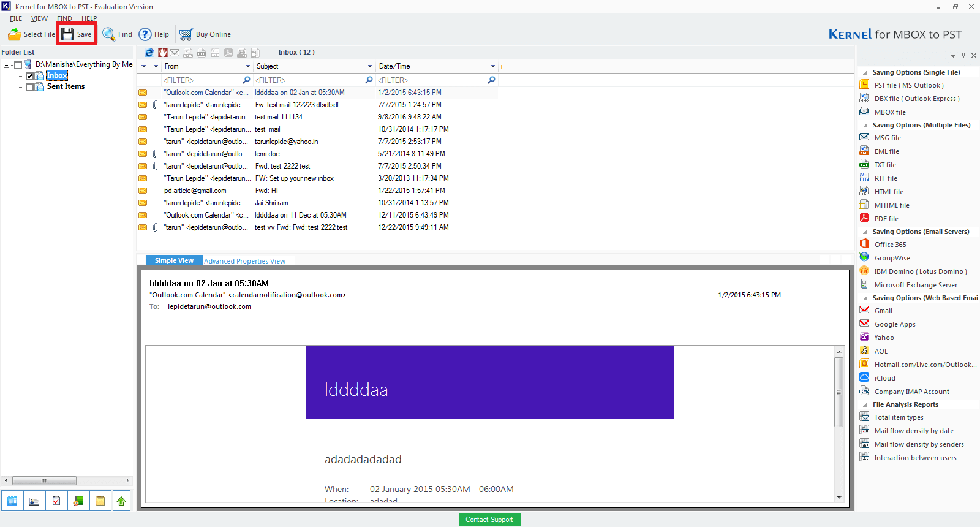Collapse Saving Options (Single File) section
Screen dimensions: 980x527
click(x=865, y=73)
